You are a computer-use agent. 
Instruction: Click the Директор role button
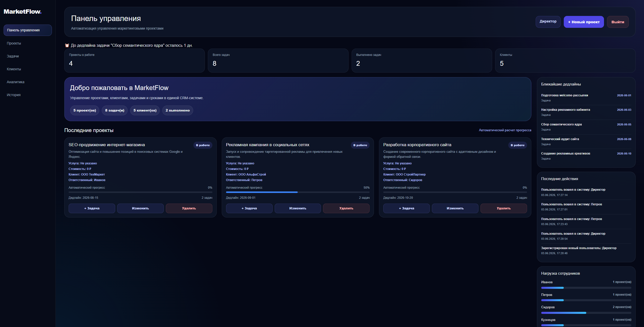[548, 22]
